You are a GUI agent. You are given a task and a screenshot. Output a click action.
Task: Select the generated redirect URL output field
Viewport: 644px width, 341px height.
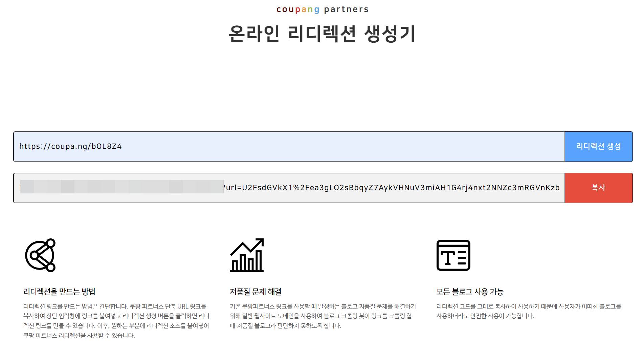click(289, 188)
